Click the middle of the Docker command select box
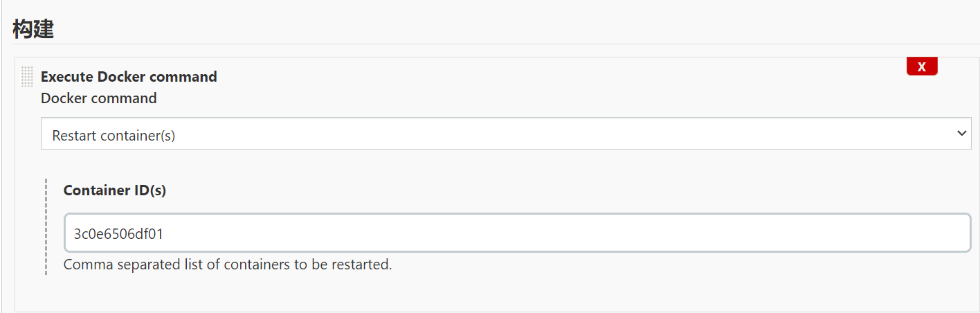980x313 pixels. [505, 134]
